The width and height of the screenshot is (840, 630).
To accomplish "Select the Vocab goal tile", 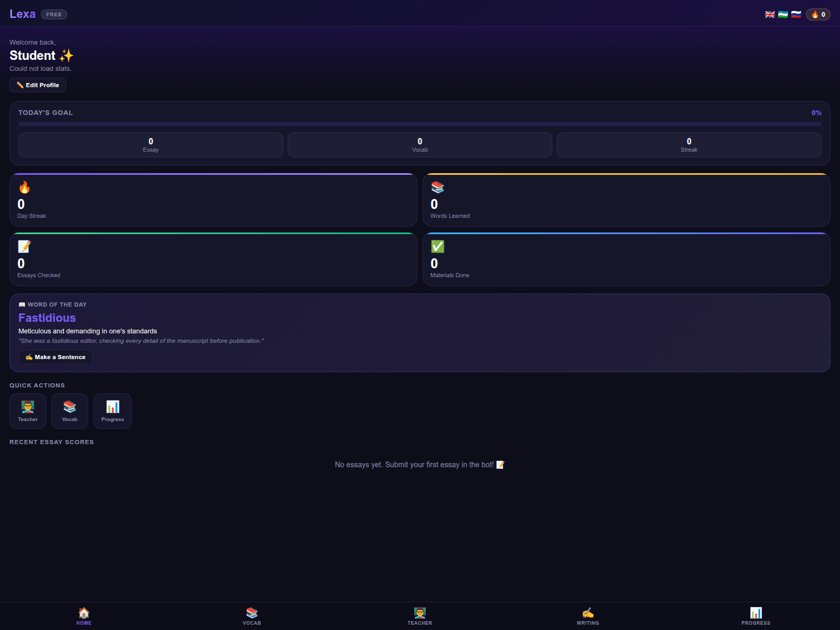I will (420, 145).
